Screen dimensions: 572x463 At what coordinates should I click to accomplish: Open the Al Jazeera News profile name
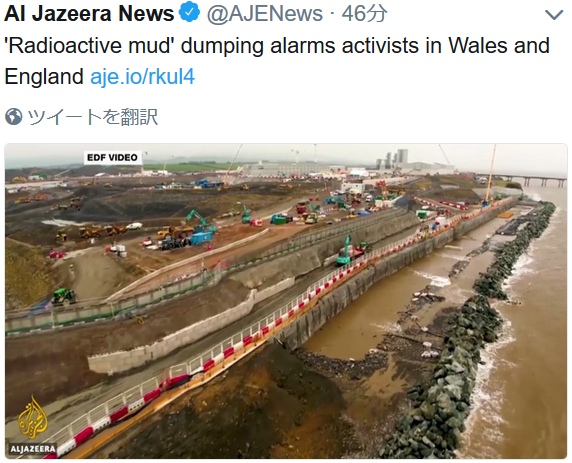pos(89,13)
